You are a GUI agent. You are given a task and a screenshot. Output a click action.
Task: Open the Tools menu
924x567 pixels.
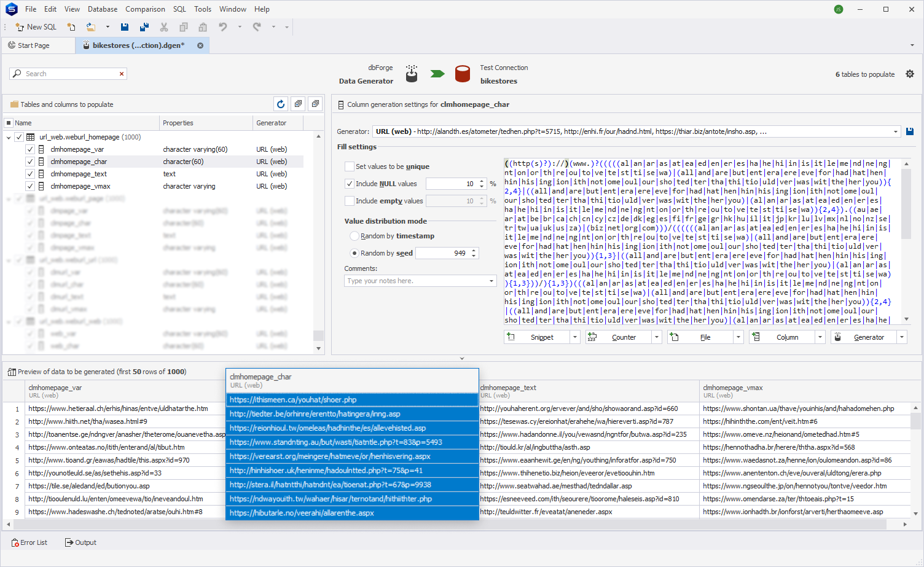(203, 9)
